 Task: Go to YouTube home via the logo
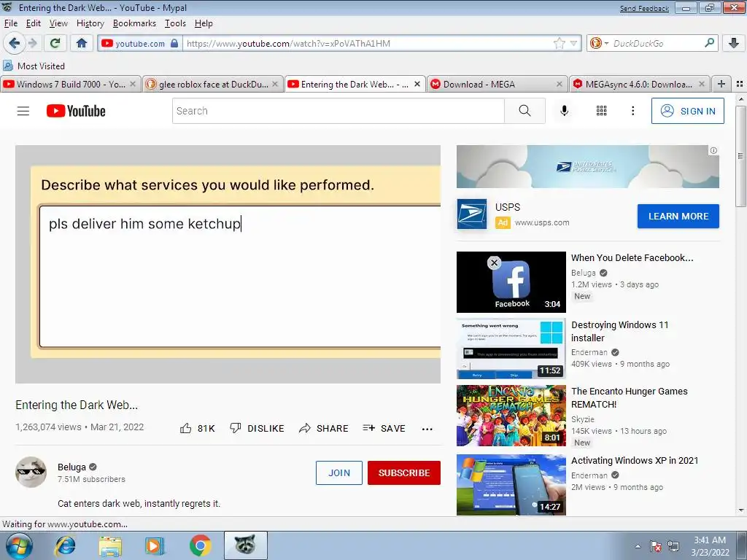pyautogui.click(x=76, y=111)
